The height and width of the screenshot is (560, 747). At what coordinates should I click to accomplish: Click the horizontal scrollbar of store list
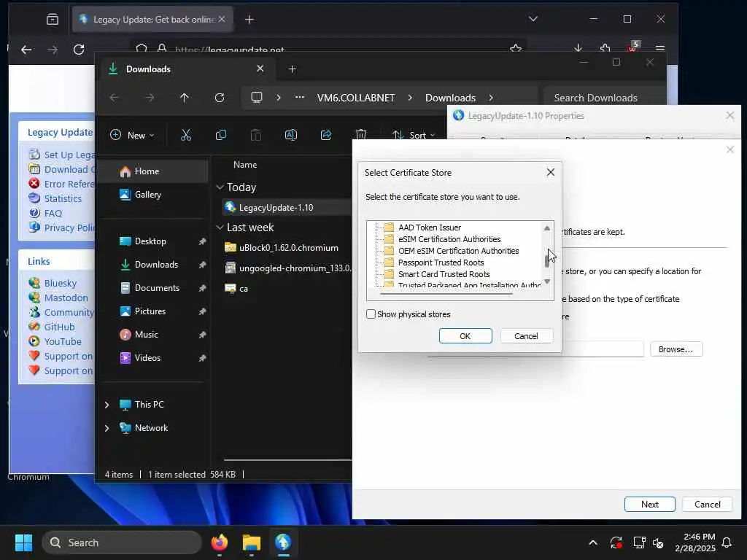[446, 294]
